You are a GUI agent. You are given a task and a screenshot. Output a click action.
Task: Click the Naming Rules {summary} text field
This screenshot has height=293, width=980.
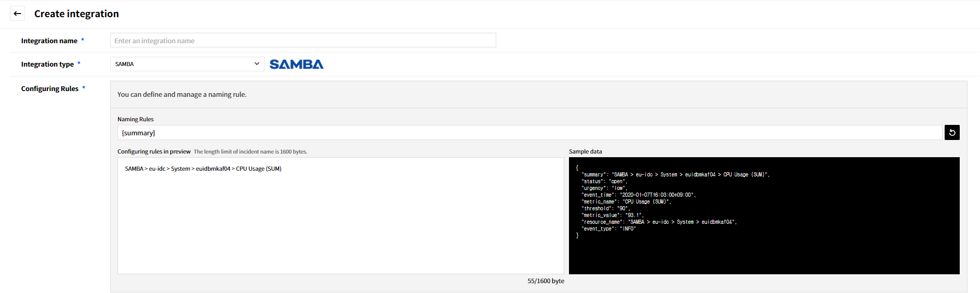pos(529,133)
